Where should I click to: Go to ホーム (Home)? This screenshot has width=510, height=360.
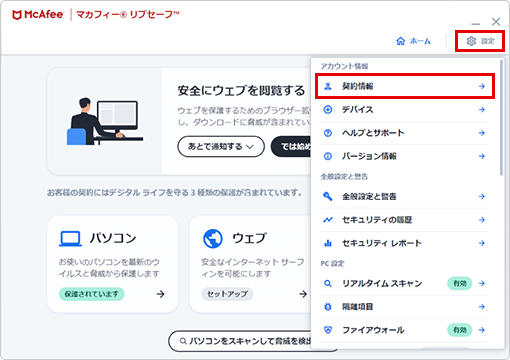413,41
